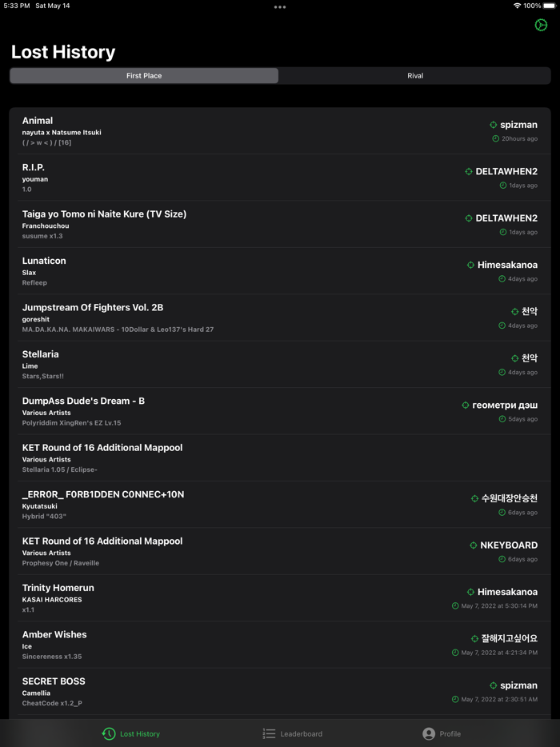Screen dimensions: 560x747
Task: Click the clock icon beside May 7 5:30:14 PM
Action: click(455, 606)
